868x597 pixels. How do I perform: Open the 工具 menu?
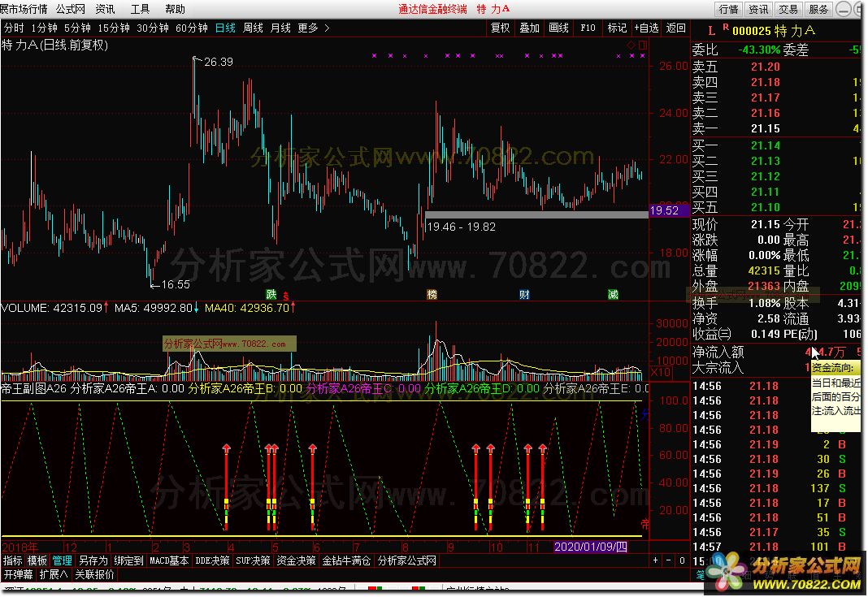coord(140,10)
